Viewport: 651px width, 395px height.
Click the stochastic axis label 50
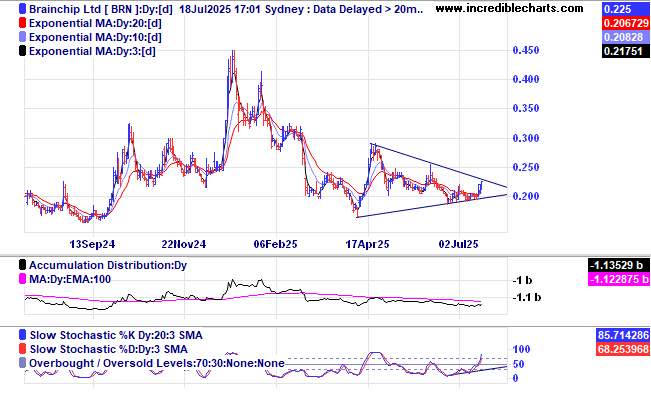[518, 364]
